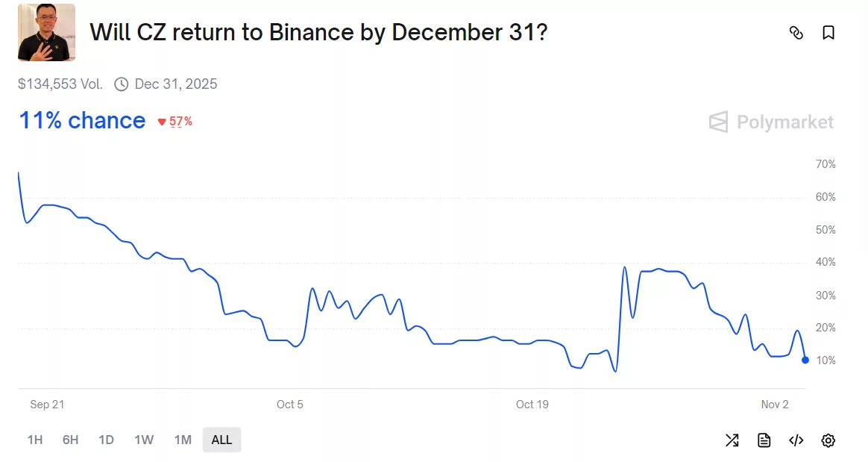
Task: Click the clock icon next to the date
Action: tap(121, 84)
